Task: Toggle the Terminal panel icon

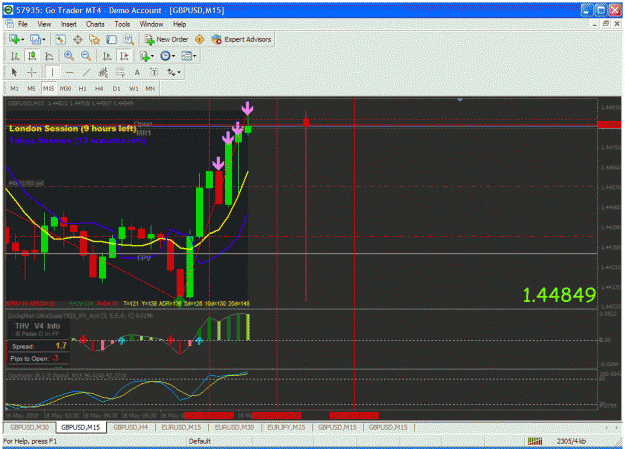Action: pos(112,39)
